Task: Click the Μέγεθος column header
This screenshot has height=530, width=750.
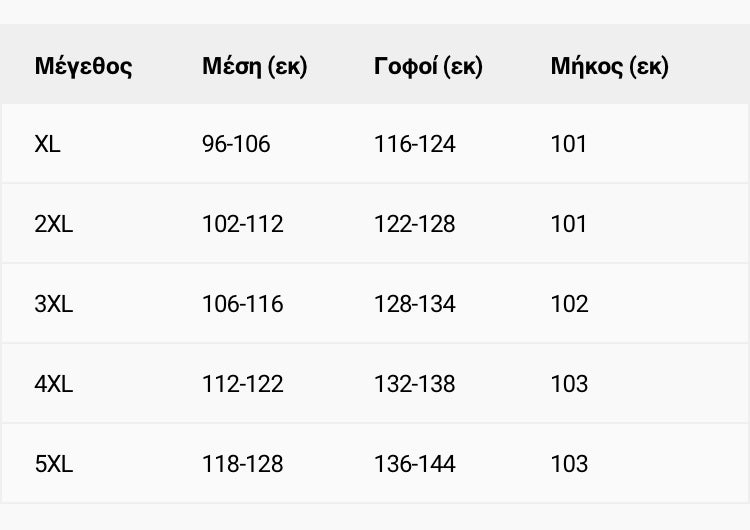Action: coord(83,66)
